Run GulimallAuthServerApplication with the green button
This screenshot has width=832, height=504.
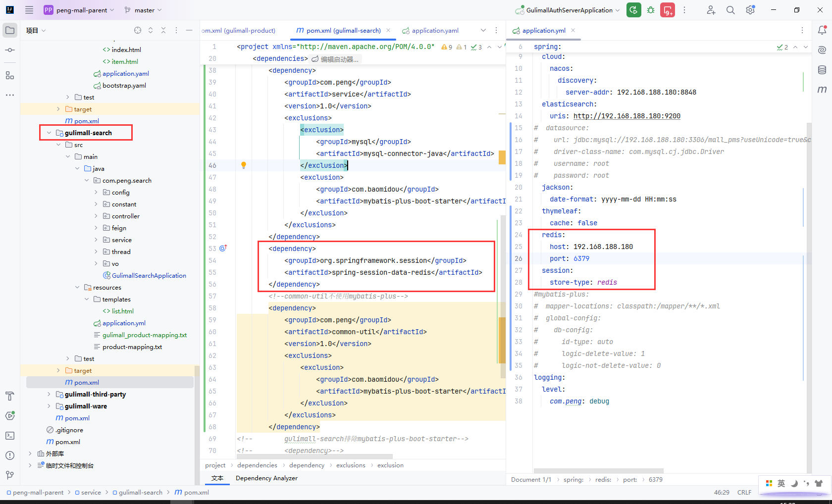pyautogui.click(x=634, y=10)
